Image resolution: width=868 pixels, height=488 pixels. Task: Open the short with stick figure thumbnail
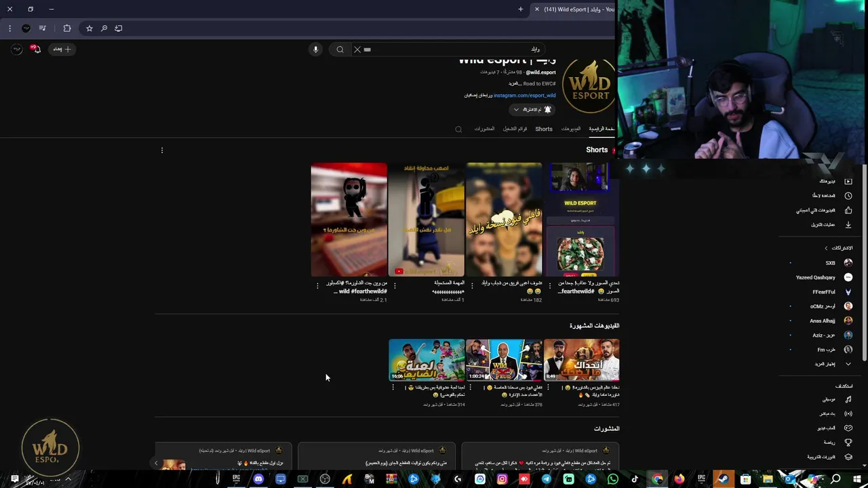coord(427,220)
